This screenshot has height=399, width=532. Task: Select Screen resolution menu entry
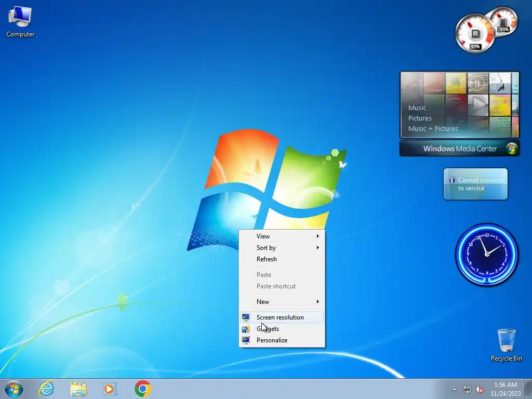(x=282, y=317)
